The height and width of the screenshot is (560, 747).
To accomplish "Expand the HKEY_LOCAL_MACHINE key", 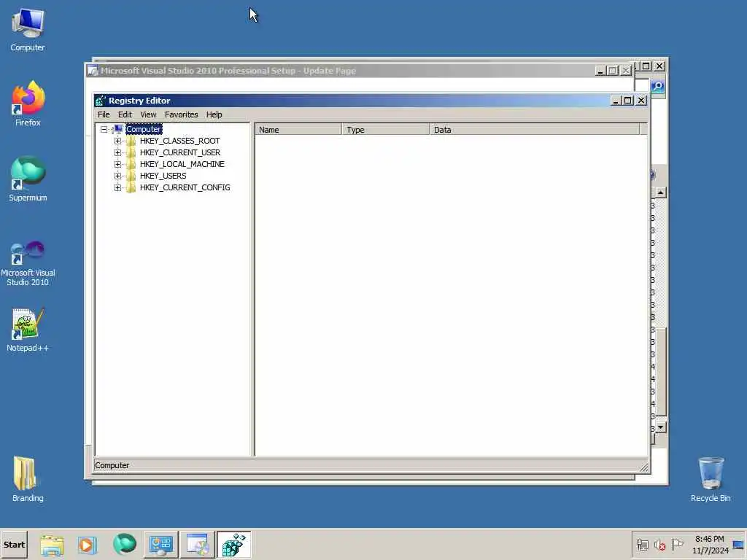I will pos(117,164).
